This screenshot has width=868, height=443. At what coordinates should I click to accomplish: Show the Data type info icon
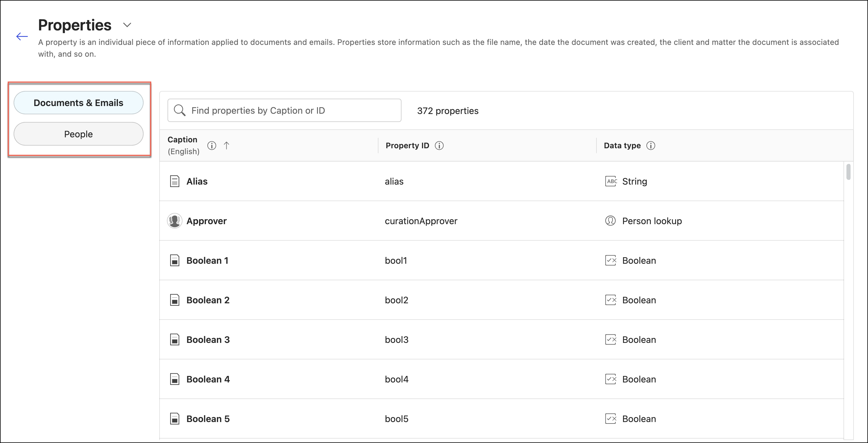tap(651, 146)
